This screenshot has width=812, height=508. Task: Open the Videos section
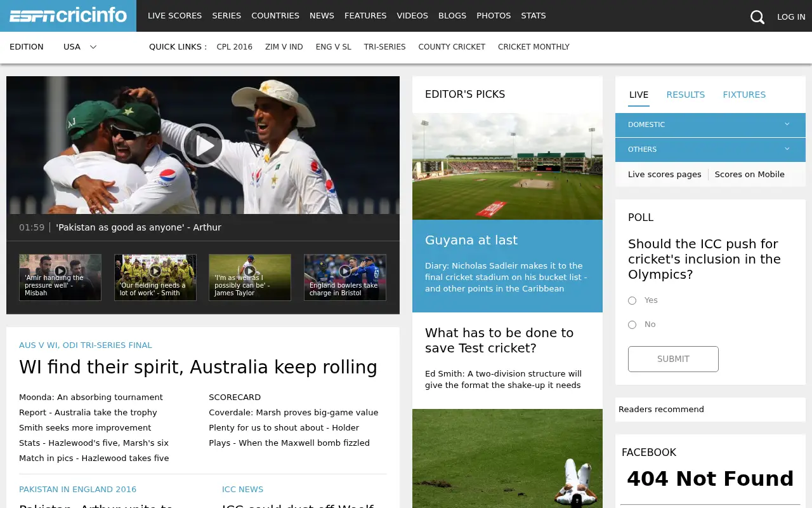coord(412,16)
